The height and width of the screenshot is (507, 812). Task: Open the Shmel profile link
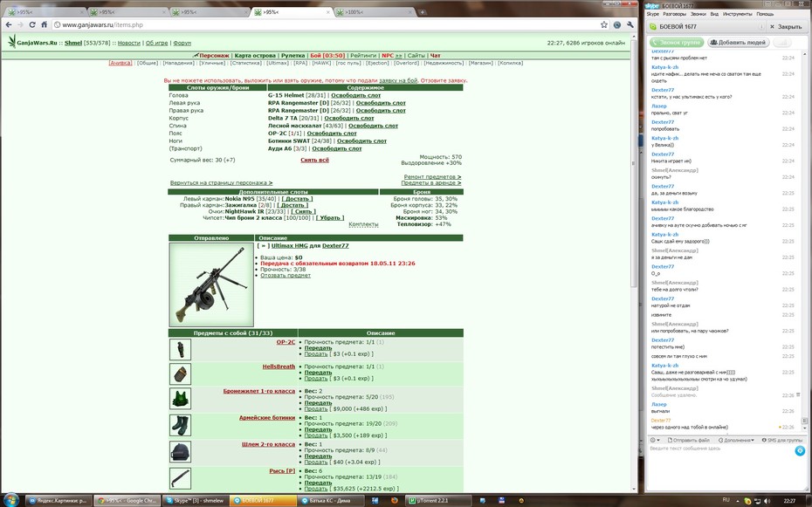point(73,43)
